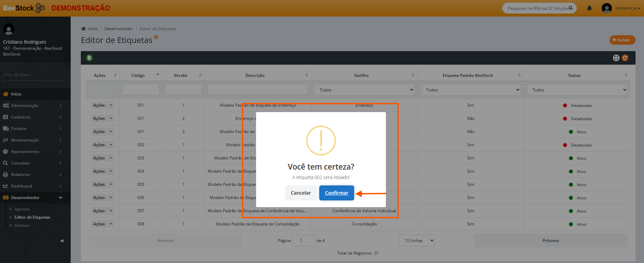Click the orange refresh table icon
Viewport: 644px width, 263px height.
coord(625,58)
